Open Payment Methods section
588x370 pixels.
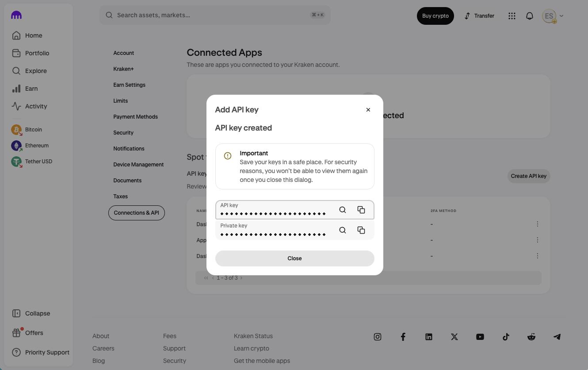click(x=135, y=117)
